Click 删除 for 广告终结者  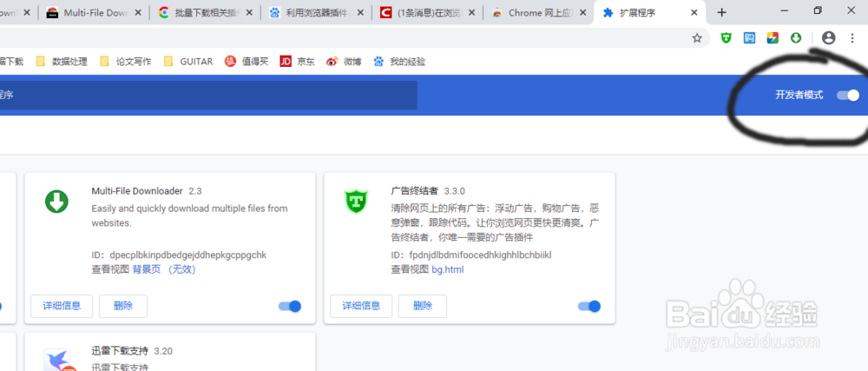pos(423,306)
